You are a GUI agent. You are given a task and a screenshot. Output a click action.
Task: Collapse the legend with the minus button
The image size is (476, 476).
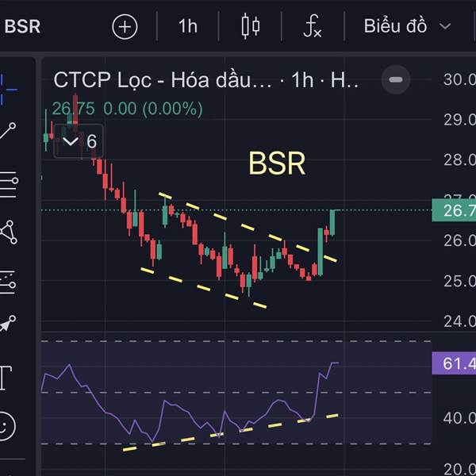[x=396, y=80]
